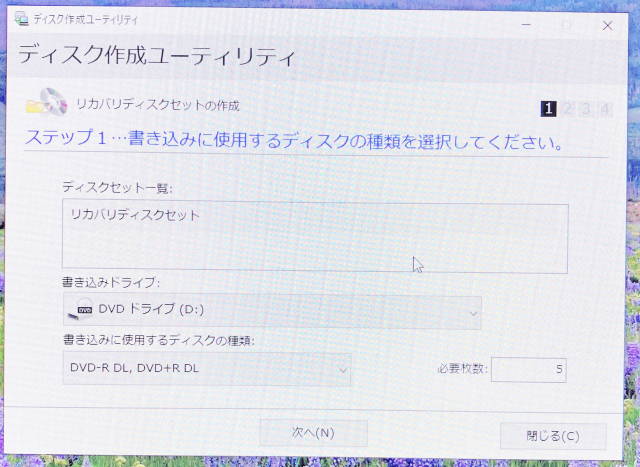This screenshot has width=640, height=467.
Task: Click the 次へ(N) button
Action: [x=313, y=432]
